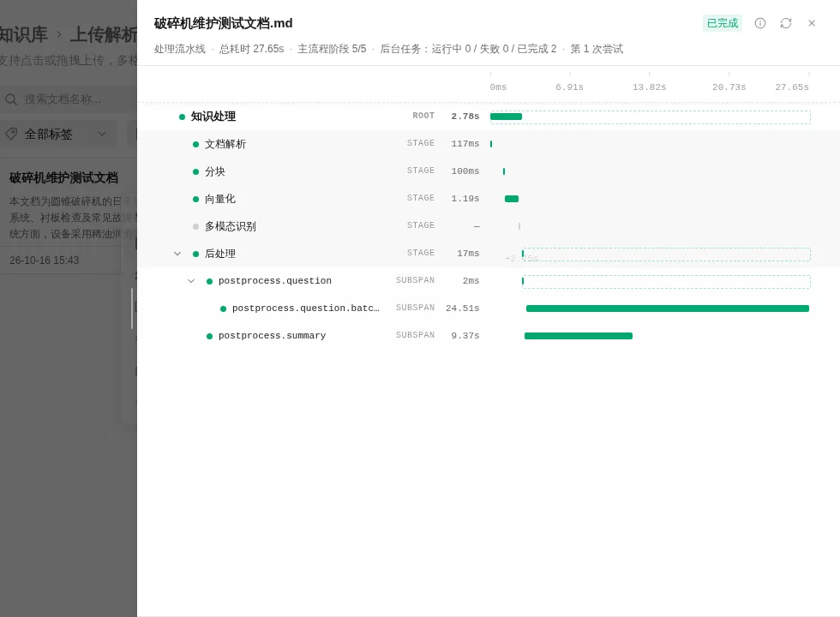Click the 知识处理 2.78s timeline bar
Screen dimensions: 840x617
tap(506, 117)
